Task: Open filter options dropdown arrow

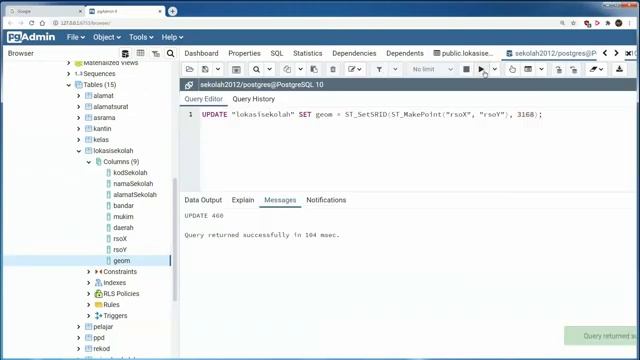Action: (x=395, y=69)
